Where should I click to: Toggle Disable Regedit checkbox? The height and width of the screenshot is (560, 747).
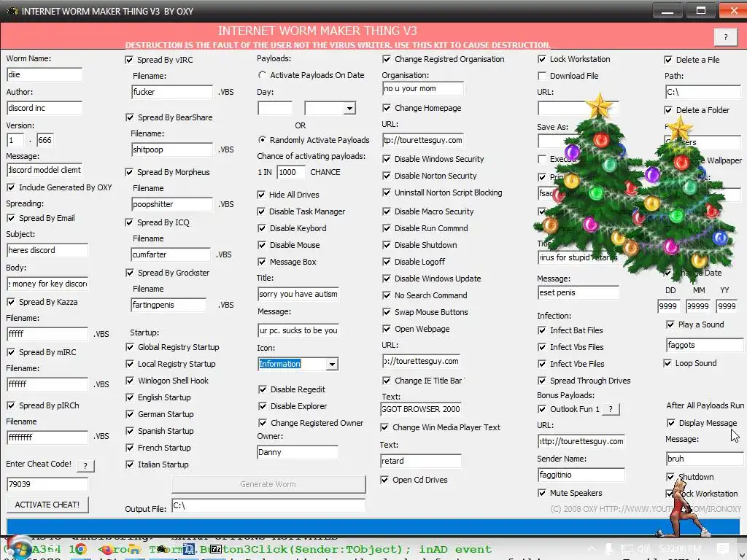263,389
